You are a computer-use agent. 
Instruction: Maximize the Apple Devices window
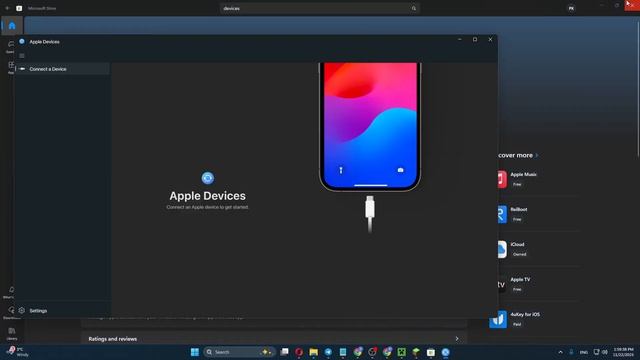(x=475, y=40)
